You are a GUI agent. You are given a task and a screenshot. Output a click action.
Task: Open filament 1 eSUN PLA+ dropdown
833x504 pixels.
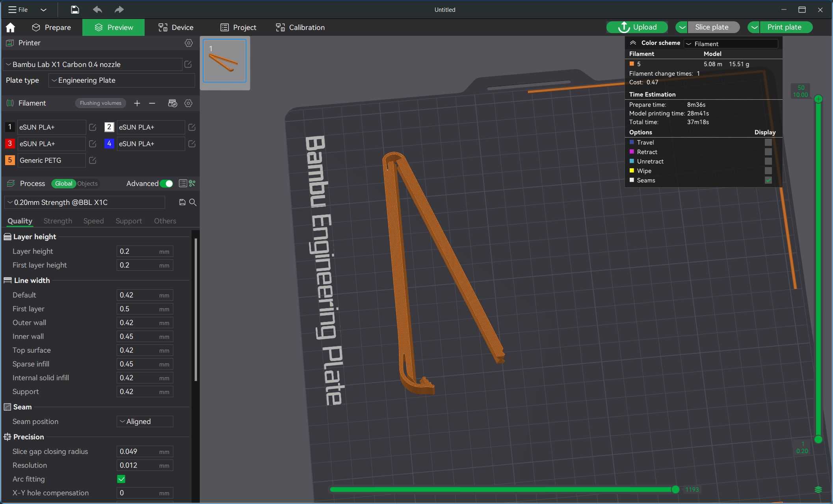click(51, 127)
